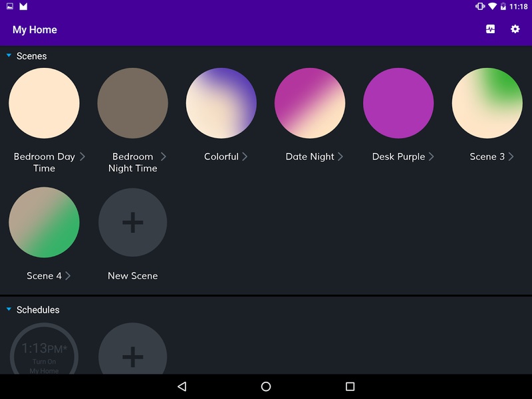This screenshot has height=399, width=532.
Task: Tap the Android back navigation button
Action: 182,386
